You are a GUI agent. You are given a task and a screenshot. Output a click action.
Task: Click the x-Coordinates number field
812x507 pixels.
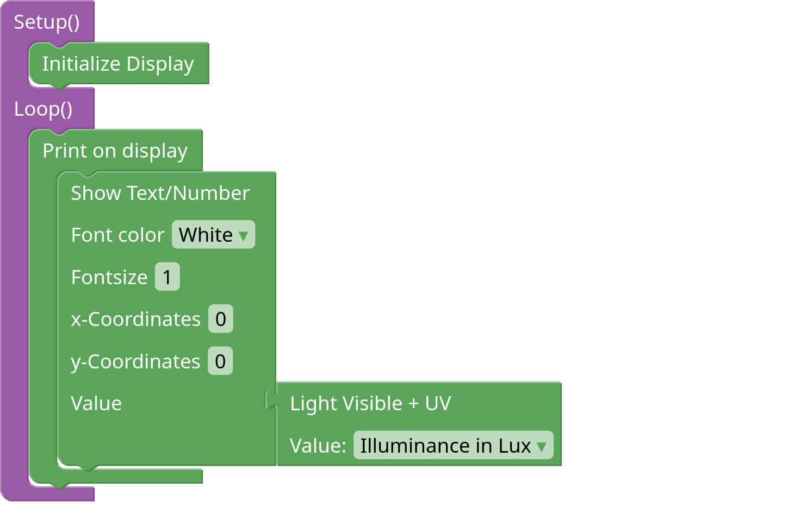pos(220,319)
